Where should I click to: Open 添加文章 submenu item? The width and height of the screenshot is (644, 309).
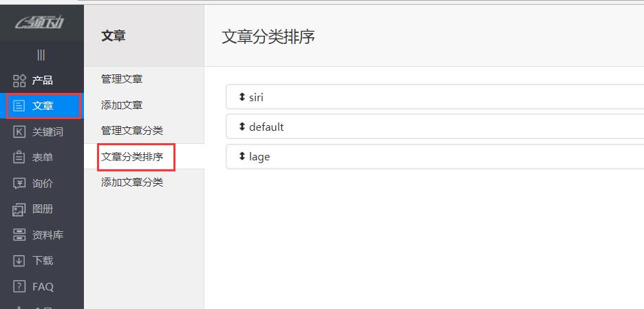[x=122, y=105]
